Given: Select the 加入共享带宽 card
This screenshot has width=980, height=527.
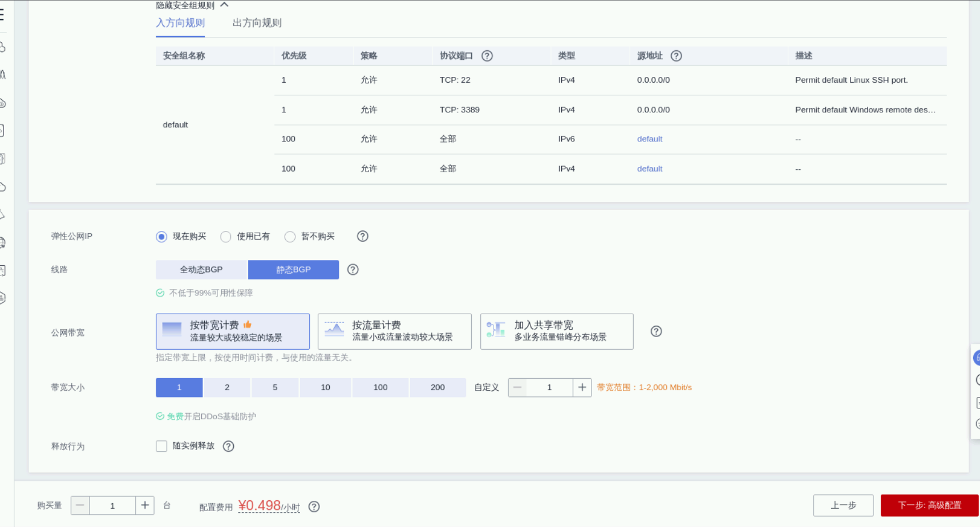Looking at the screenshot, I should tap(557, 331).
